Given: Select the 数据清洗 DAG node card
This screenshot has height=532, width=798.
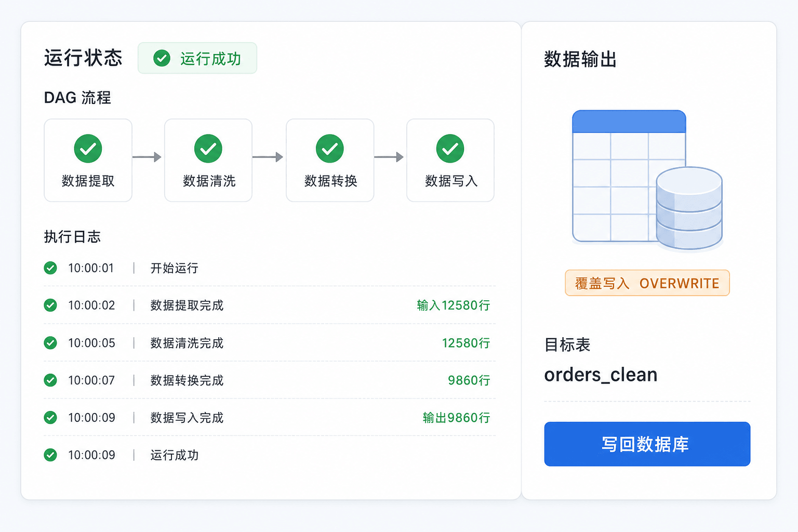Looking at the screenshot, I should coord(208,160).
